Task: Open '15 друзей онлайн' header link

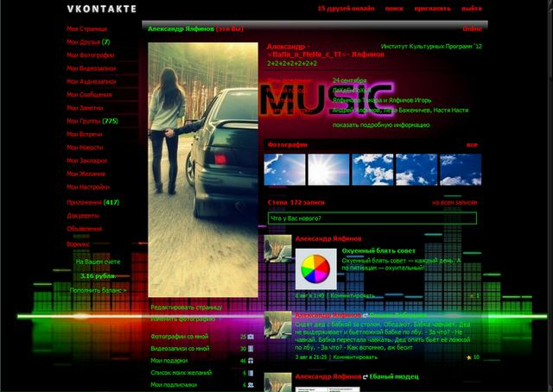Action: [346, 8]
